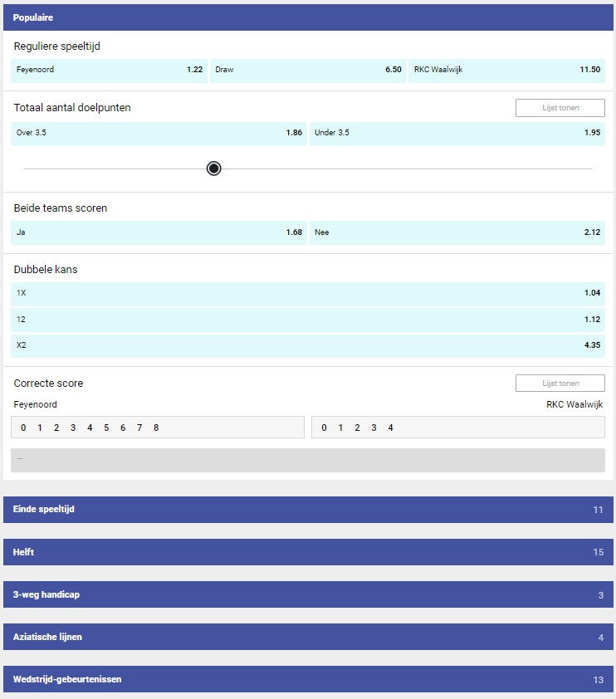Choose Under 3.5 total goals
Image resolution: width=616 pixels, height=699 pixels.
[457, 133]
